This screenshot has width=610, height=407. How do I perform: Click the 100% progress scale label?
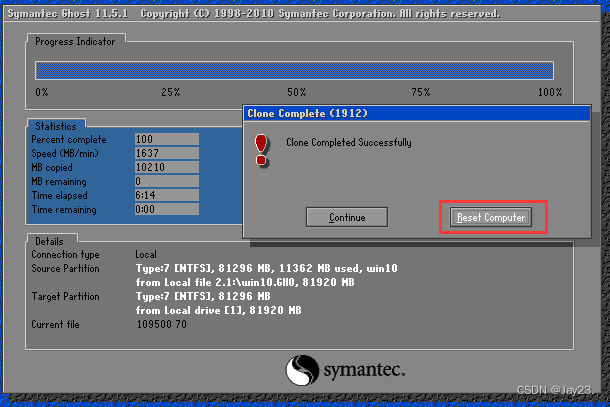(550, 92)
